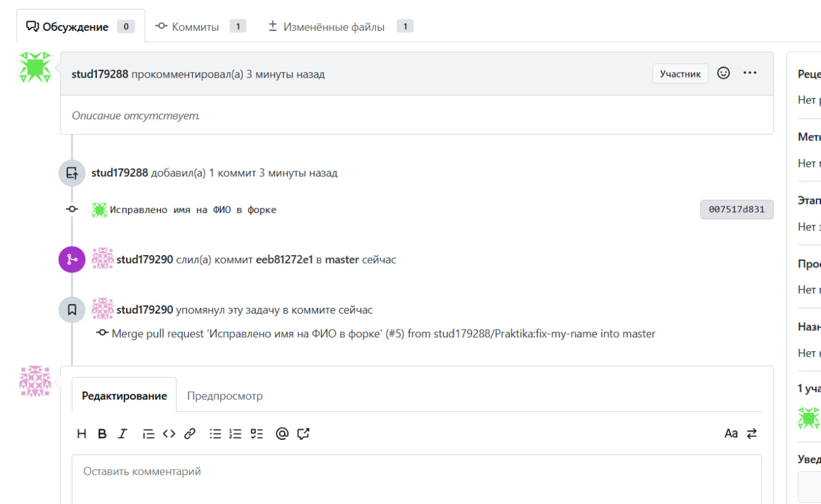Image resolution: width=821 pixels, height=504 pixels.
Task: Insert a numbered list
Action: pyautogui.click(x=236, y=433)
